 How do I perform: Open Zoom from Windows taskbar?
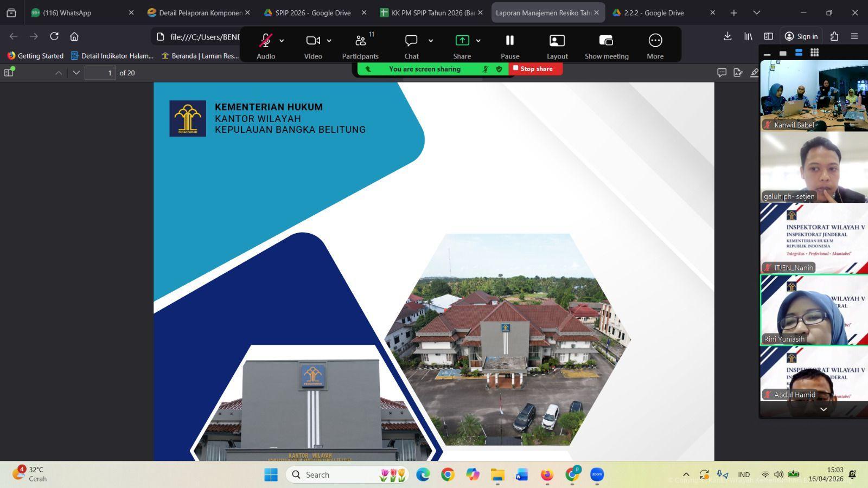[597, 474]
